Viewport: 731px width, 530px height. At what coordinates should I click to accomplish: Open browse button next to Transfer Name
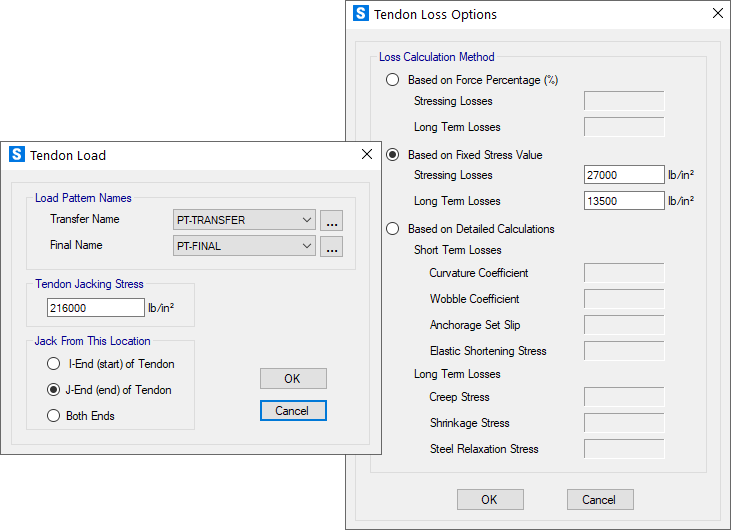332,221
